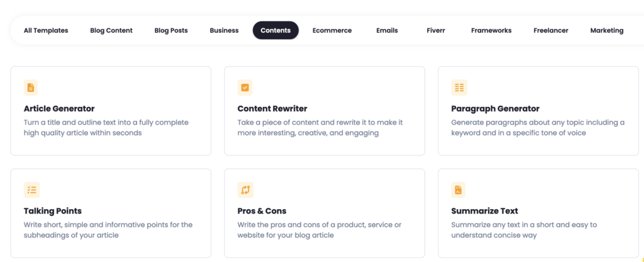Click the Paragraph Generator columns icon
The image size is (644, 262).
pos(459,88)
